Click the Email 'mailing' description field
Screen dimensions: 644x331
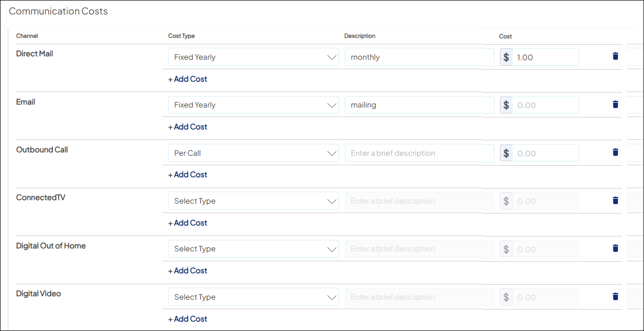click(419, 105)
